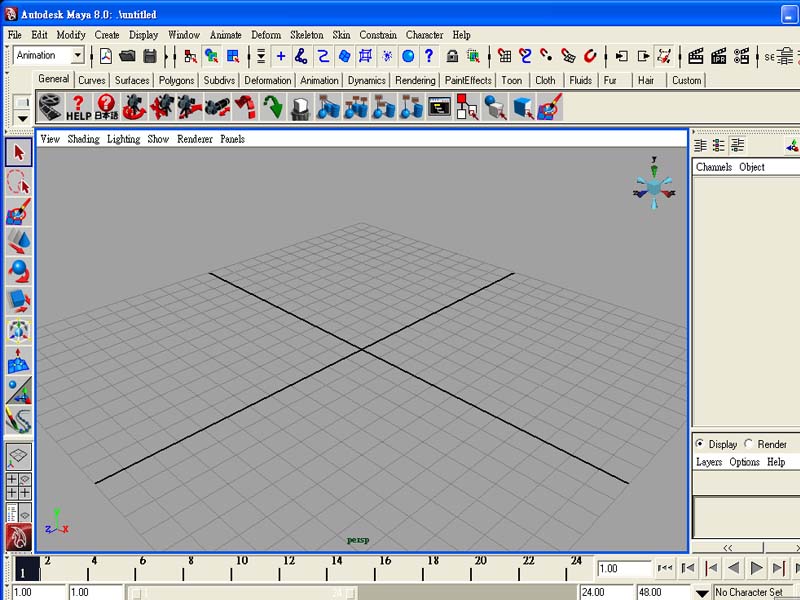Select the Soft Modification tool
This screenshot has height=600, width=800.
click(x=19, y=361)
